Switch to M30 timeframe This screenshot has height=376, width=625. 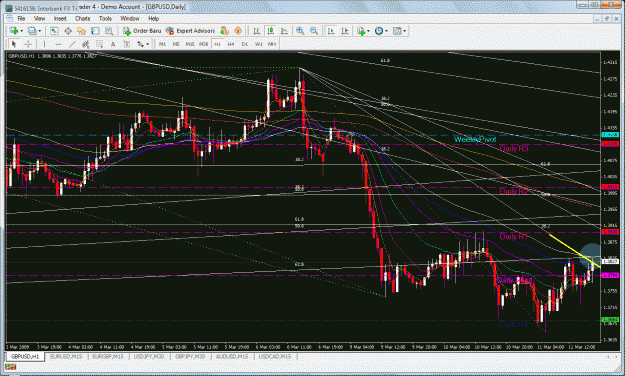204,44
